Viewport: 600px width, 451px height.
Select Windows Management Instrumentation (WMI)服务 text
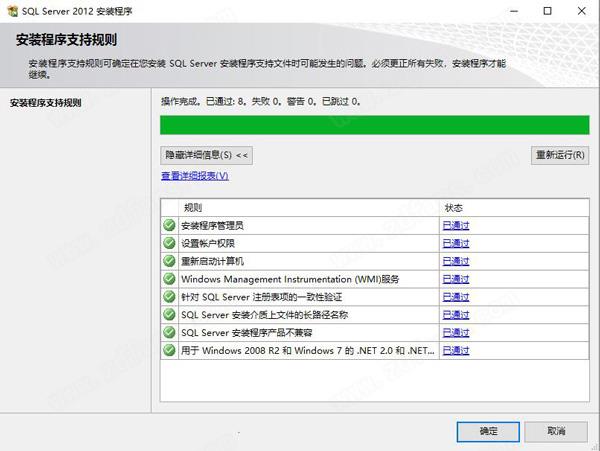[290, 279]
